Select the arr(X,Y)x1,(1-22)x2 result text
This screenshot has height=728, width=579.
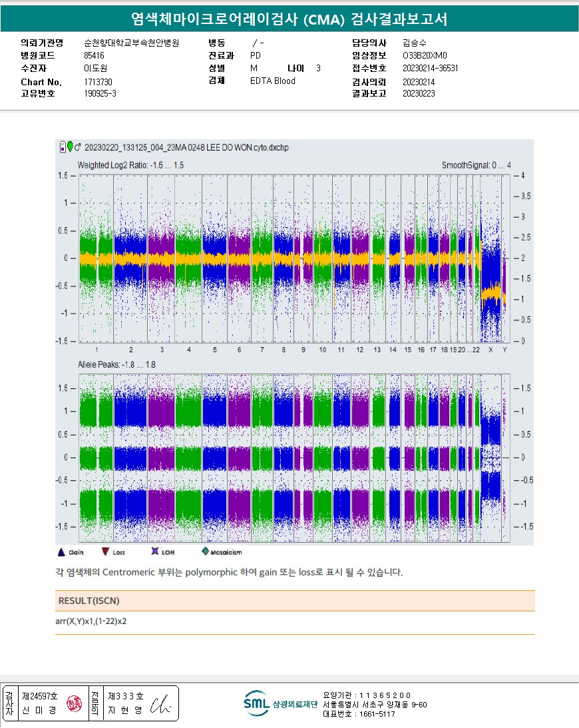tap(91, 621)
